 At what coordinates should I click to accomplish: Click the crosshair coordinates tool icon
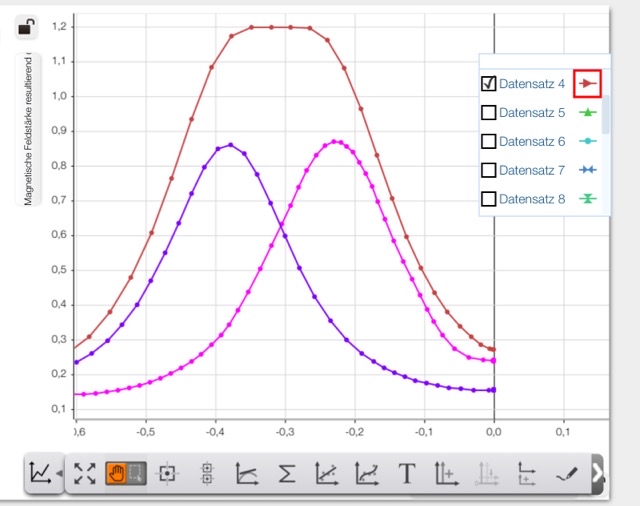click(x=167, y=473)
